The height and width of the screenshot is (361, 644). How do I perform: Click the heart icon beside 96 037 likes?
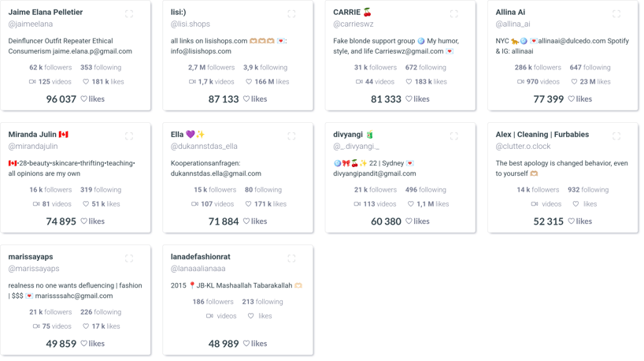[84, 99]
